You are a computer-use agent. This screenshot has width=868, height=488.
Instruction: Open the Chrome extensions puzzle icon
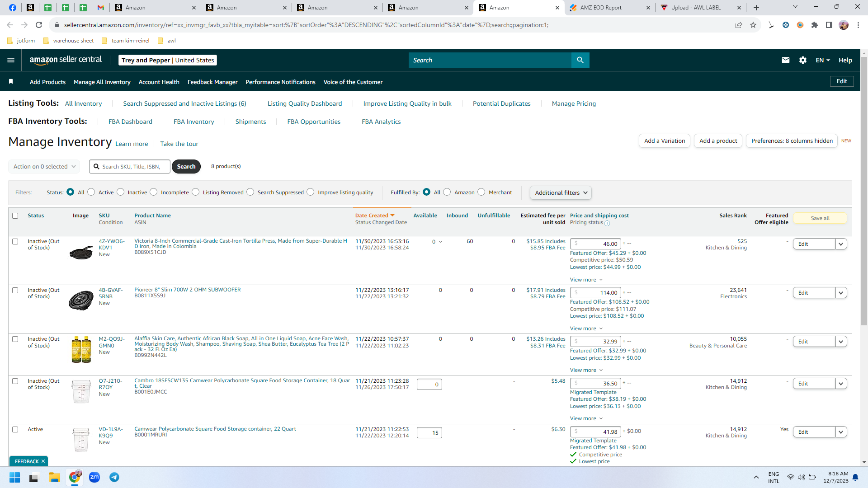click(x=815, y=25)
